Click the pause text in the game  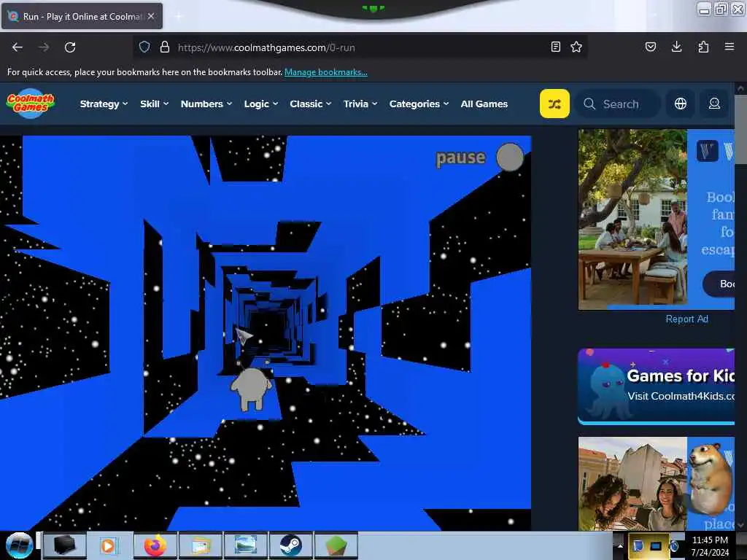point(461,157)
